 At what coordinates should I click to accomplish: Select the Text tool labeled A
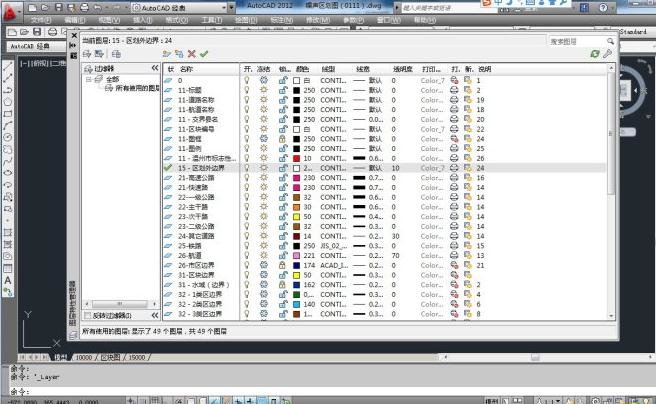8,281
